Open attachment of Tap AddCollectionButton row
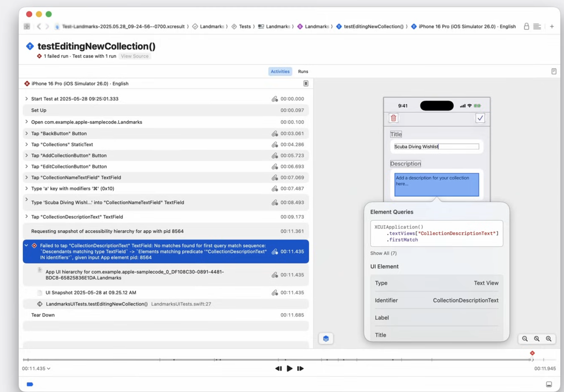This screenshot has width=564, height=392. [x=275, y=155]
